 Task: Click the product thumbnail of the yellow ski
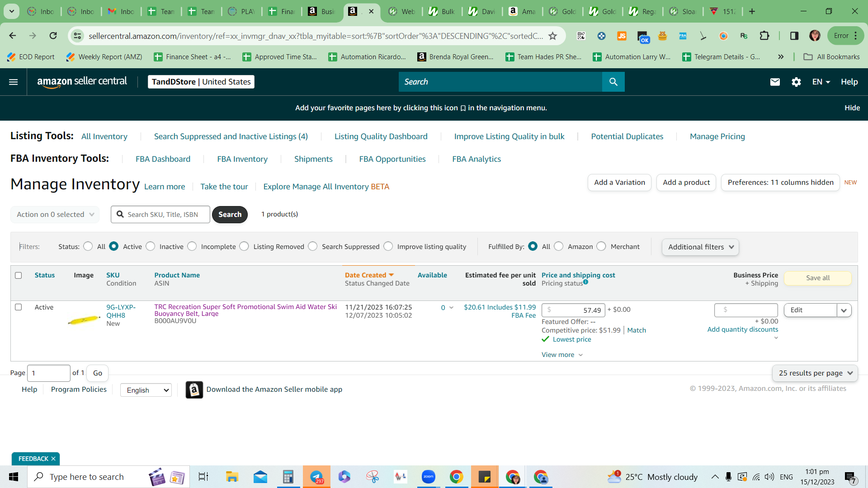pyautogui.click(x=84, y=319)
